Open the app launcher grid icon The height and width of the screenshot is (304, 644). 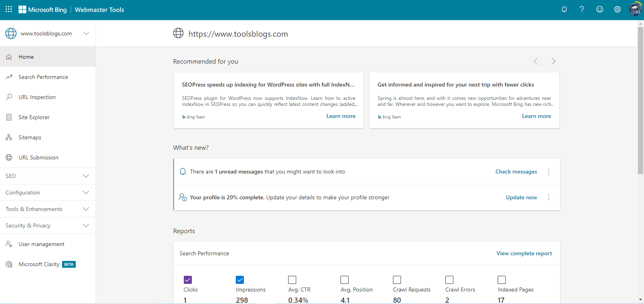[9, 9]
